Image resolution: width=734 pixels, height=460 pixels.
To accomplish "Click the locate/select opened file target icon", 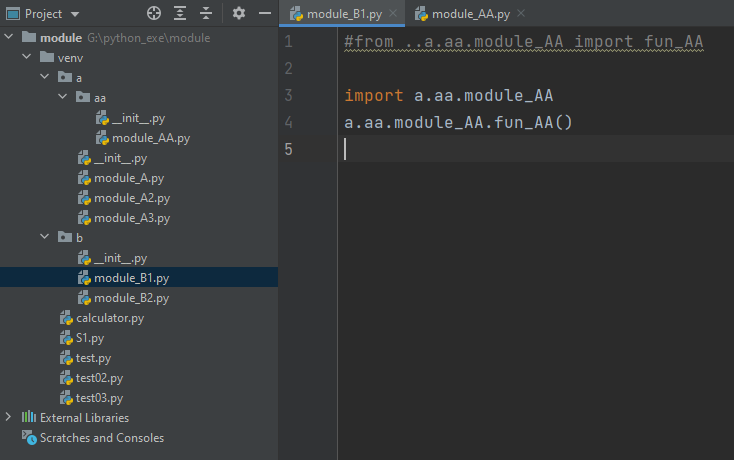I will click(154, 14).
